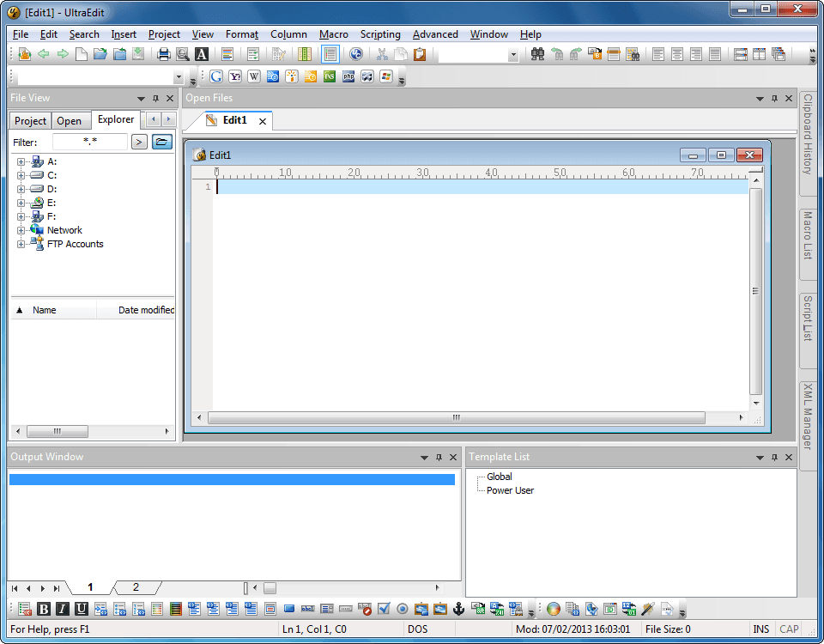
Task: Open Print Preview with magnifier icon
Action: tap(183, 53)
